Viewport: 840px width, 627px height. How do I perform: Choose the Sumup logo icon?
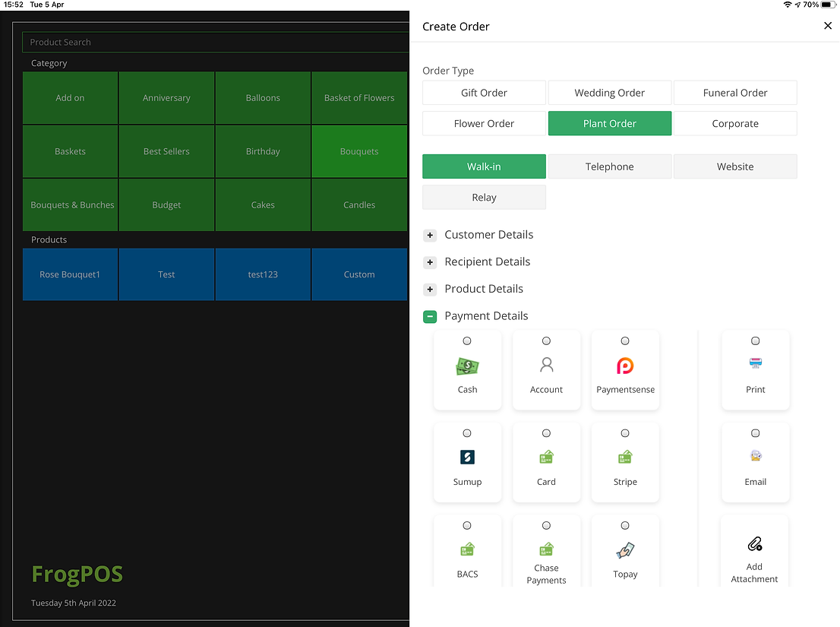pos(467,458)
